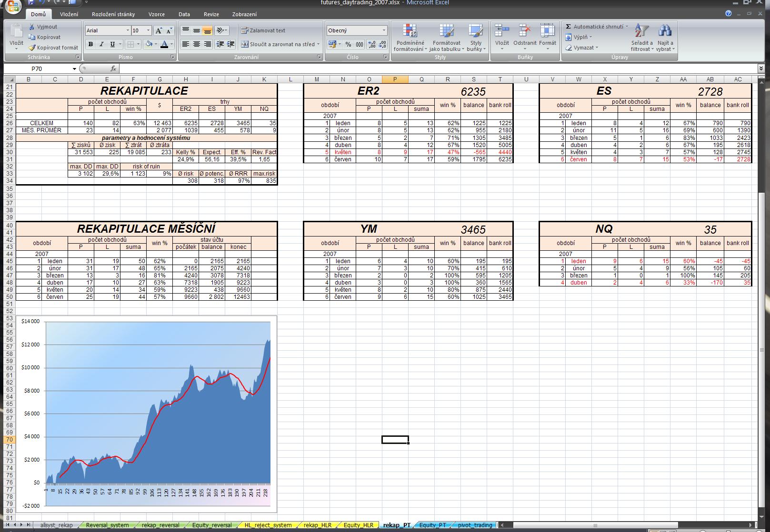Switch to the Vzorce ribbon tab
Viewport: 770px width, 532px height.
pyautogui.click(x=157, y=14)
